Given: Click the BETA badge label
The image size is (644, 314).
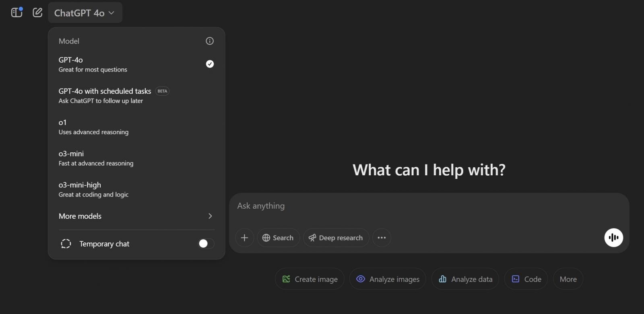Looking at the screenshot, I should click(x=162, y=91).
